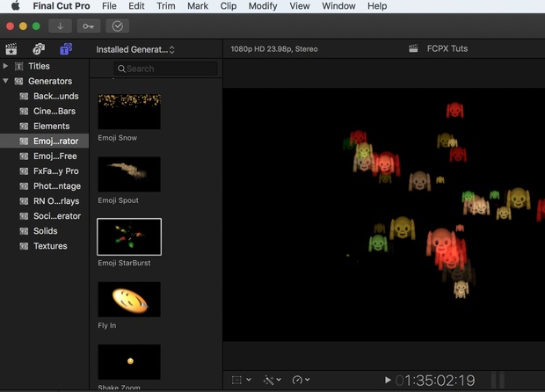Click the Textures category icon
The height and width of the screenshot is (392, 545).
coord(24,246)
